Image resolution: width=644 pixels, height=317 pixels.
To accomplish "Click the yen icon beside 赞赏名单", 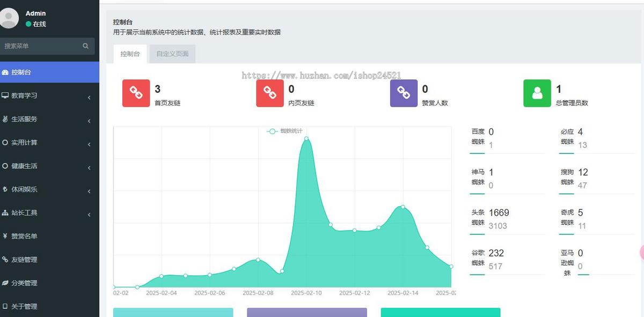I will [x=5, y=236].
